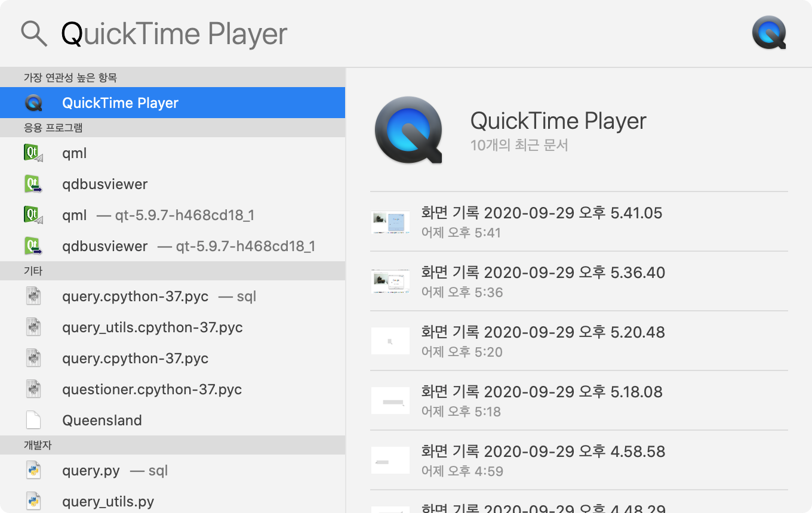Select query.cpython-37.pyc without sql label
Viewport: 812px width, 513px height.
[x=173, y=358]
